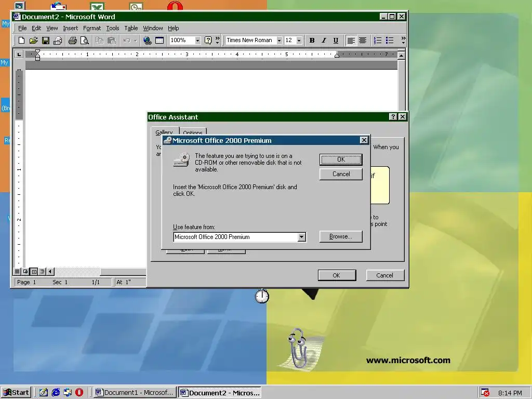
Task: Click the Save floppy disk icon
Action: 46,41
